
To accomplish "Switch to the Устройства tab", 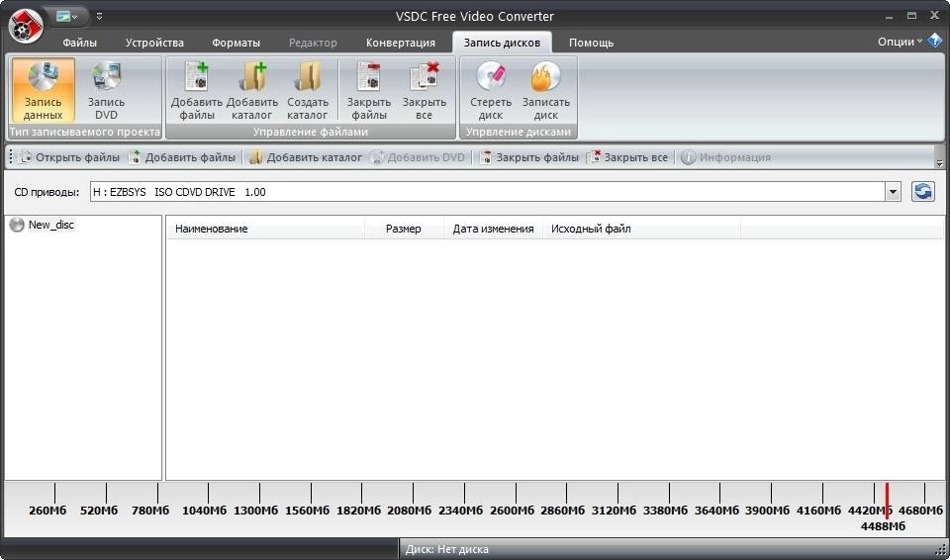I will tap(154, 43).
